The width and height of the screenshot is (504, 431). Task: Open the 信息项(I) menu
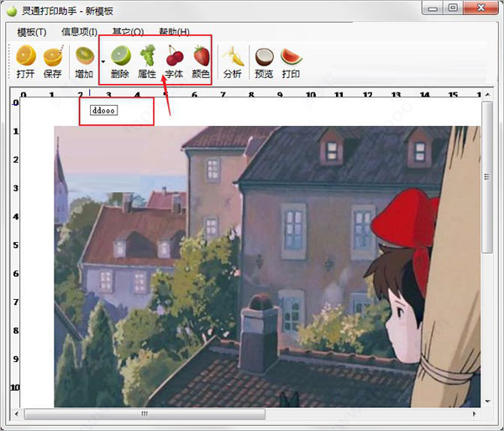[79, 32]
